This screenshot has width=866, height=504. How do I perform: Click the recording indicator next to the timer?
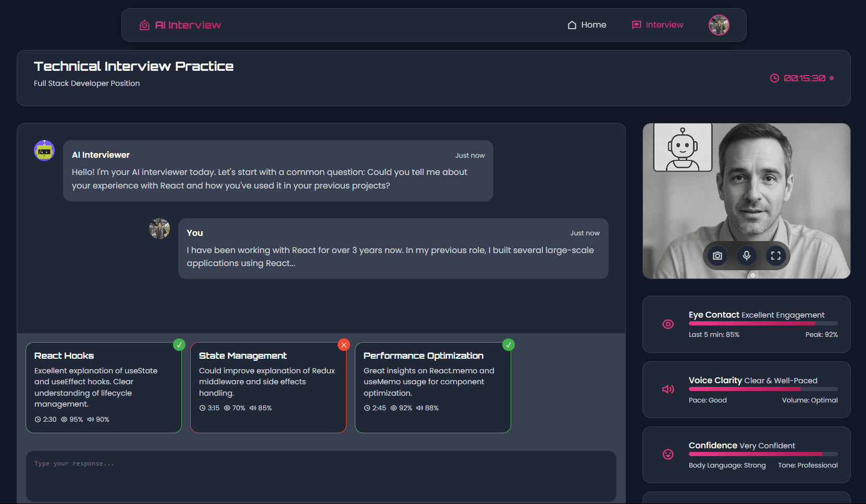click(832, 78)
